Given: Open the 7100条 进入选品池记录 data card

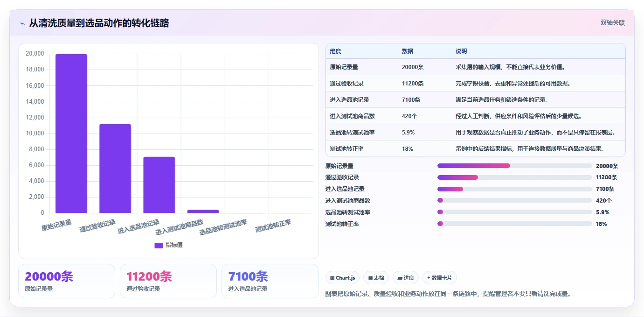Looking at the screenshot, I should coord(270,281).
